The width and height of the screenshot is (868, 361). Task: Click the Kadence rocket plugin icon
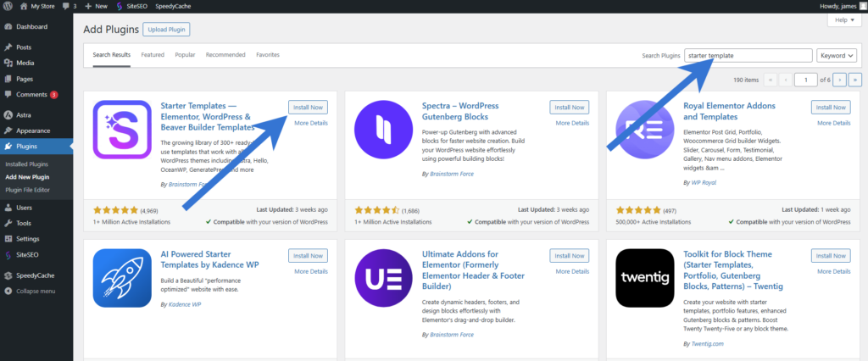coord(122,278)
